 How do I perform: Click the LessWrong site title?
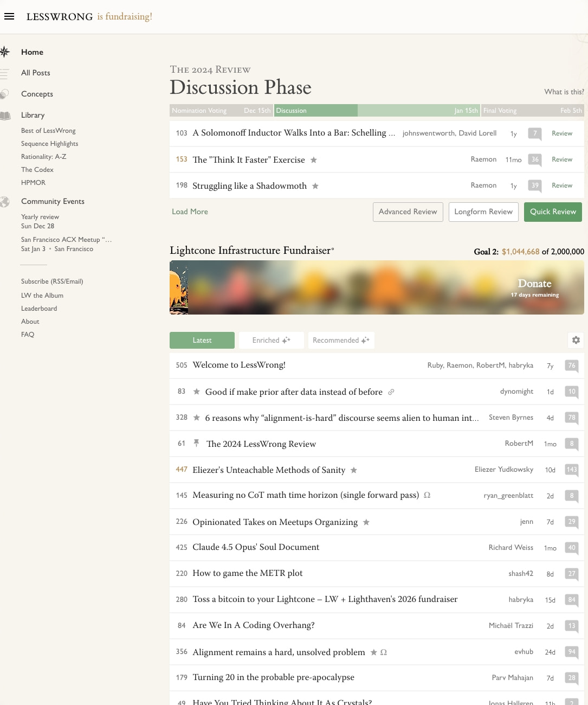point(60,16)
